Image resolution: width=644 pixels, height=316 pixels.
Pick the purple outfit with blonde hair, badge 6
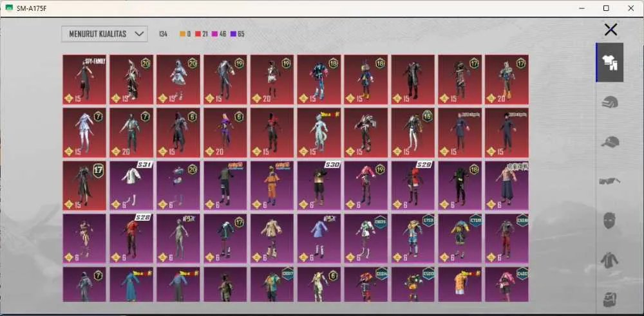tap(225, 133)
